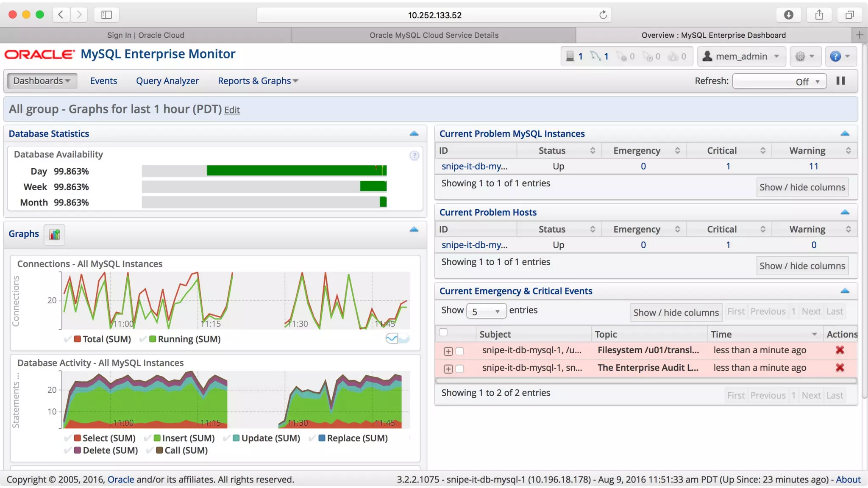The image size is (868, 488).
Task: Close the Filesystem /u01 event with red X
Action: coord(840,350)
